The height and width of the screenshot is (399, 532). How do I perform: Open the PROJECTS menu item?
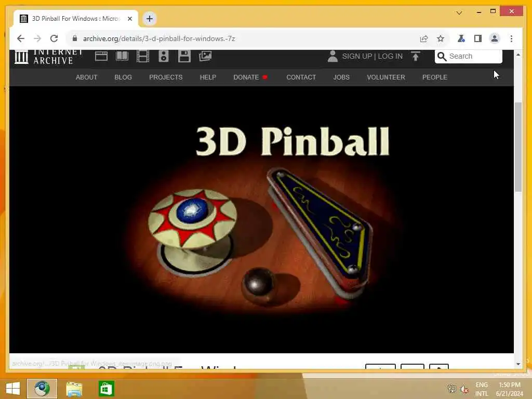tap(166, 77)
